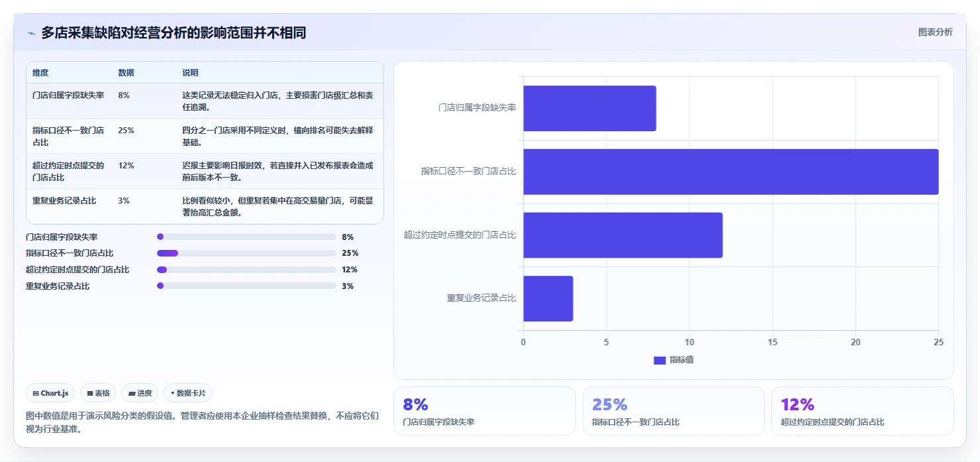Click the chart y-axis label 门店归属字段缺失率

[477, 108]
